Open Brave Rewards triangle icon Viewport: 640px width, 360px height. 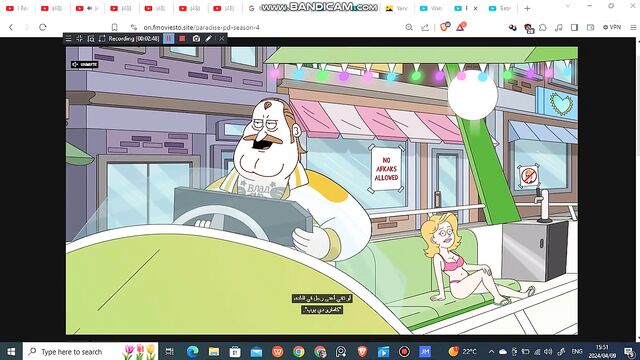pos(461,27)
